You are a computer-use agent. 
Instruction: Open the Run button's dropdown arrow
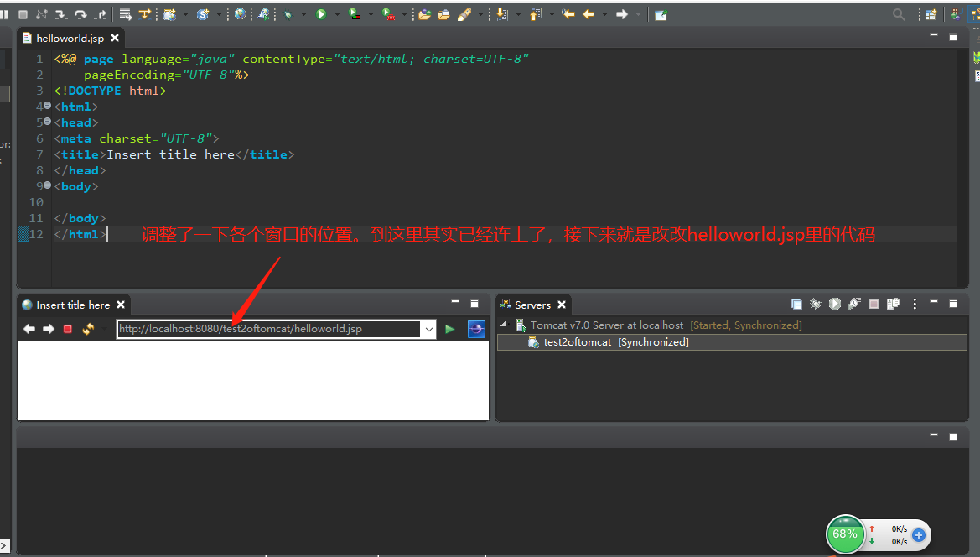[x=338, y=13]
